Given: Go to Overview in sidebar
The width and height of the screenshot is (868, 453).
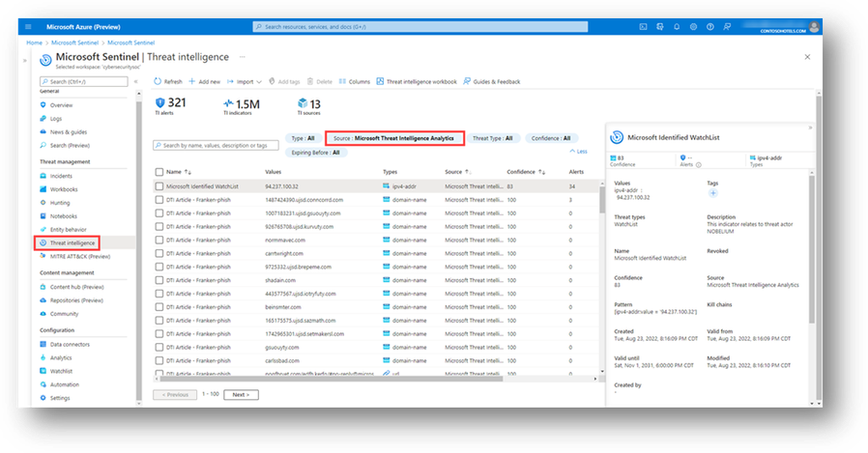Looking at the screenshot, I should (x=61, y=105).
